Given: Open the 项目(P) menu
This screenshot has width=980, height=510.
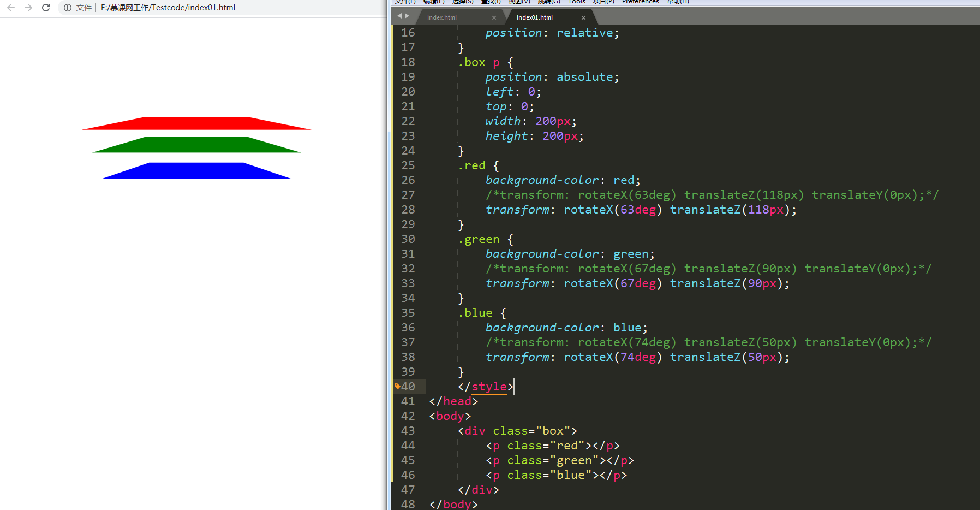Looking at the screenshot, I should pos(603,2).
